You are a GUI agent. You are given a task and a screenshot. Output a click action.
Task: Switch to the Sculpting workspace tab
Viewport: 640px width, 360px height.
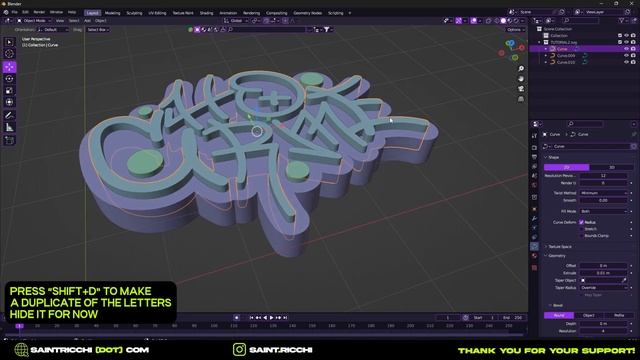[134, 13]
